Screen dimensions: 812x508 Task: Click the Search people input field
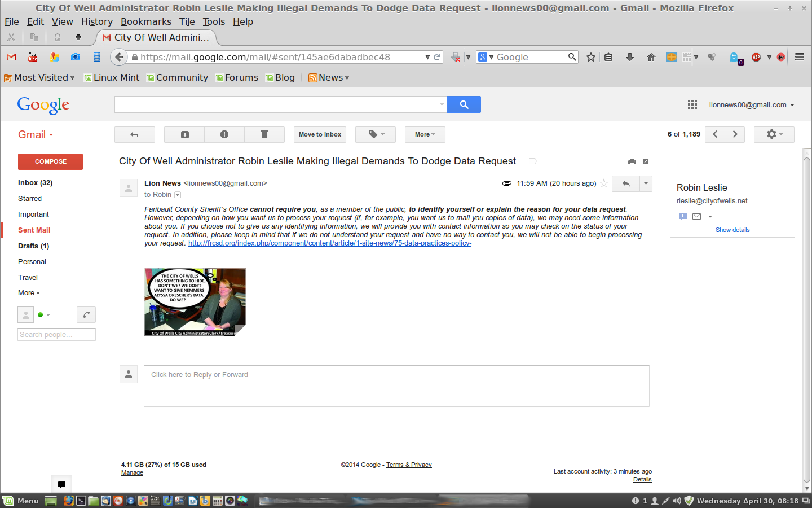click(x=56, y=335)
